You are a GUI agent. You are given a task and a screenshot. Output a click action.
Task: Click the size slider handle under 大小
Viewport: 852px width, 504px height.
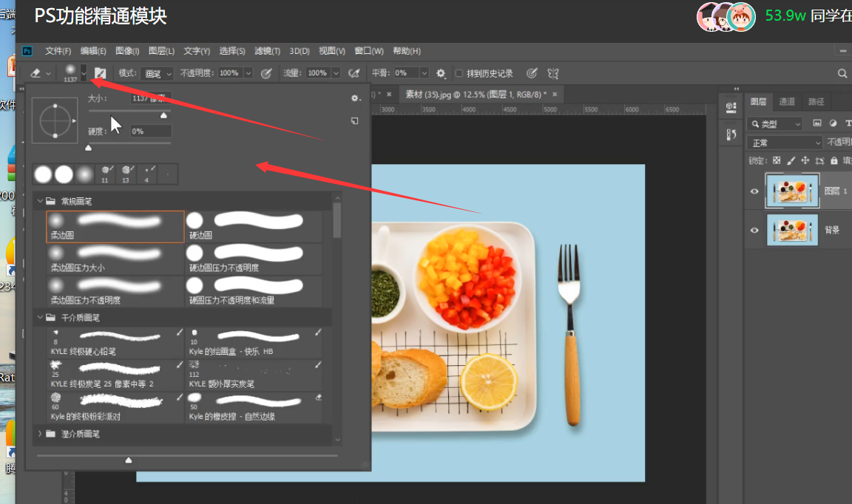[163, 115]
